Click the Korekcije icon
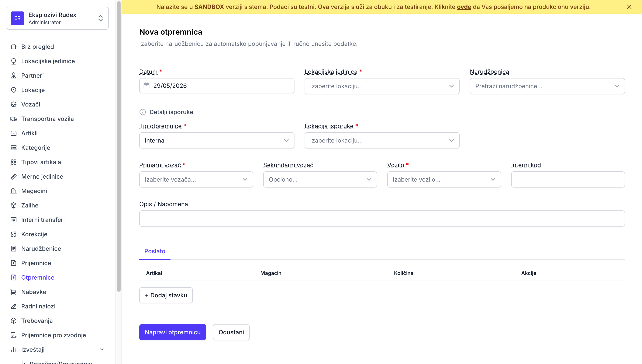This screenshot has height=364, width=642. pyautogui.click(x=14, y=234)
